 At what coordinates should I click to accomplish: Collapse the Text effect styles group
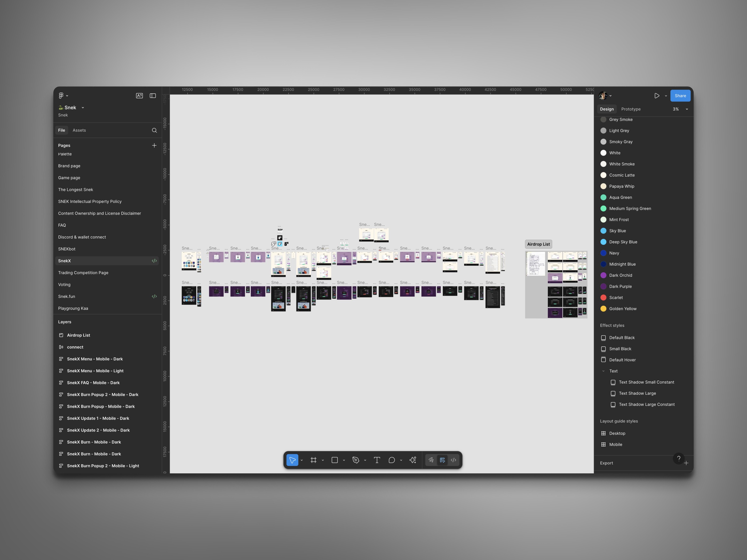click(603, 371)
